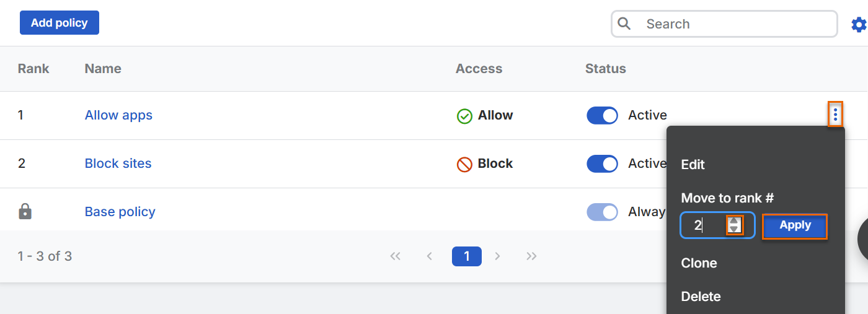
Task: Choose Clone in the context menu
Action: (699, 263)
